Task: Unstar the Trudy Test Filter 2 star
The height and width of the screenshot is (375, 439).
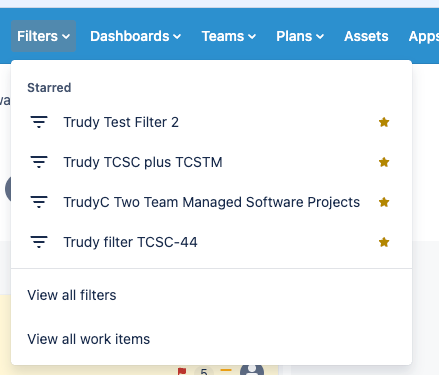Action: pos(384,122)
